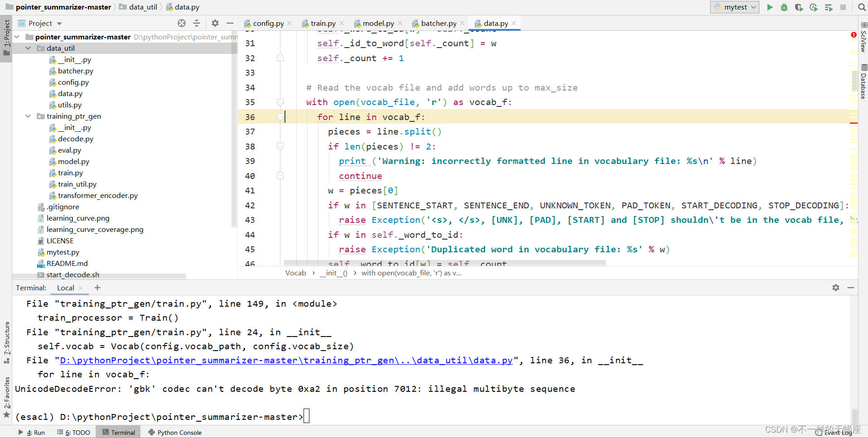Select learning_curve.png file

click(x=78, y=218)
